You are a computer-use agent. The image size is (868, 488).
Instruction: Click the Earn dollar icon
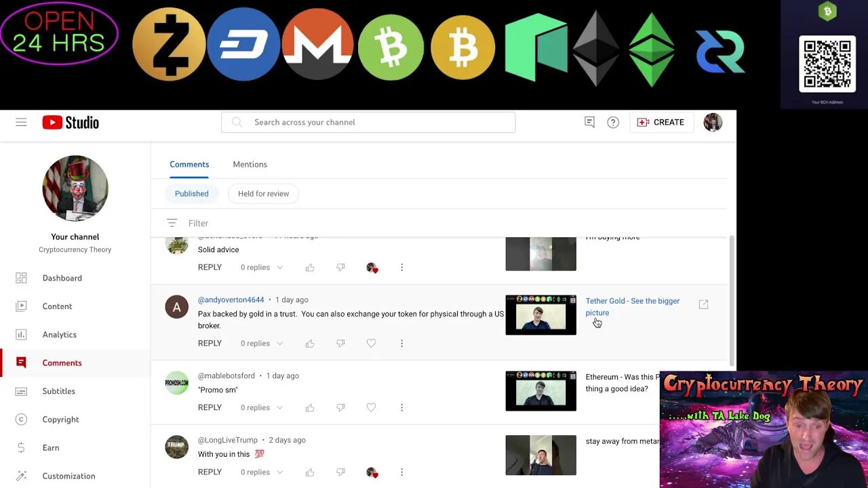click(x=21, y=447)
